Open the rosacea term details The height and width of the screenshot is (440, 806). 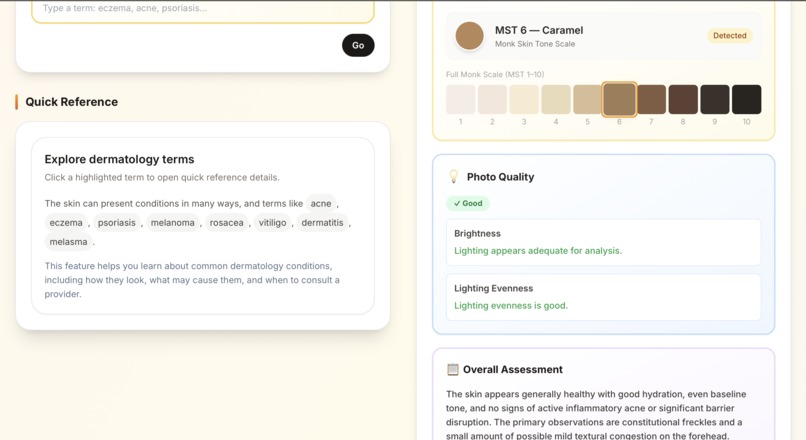coord(226,223)
